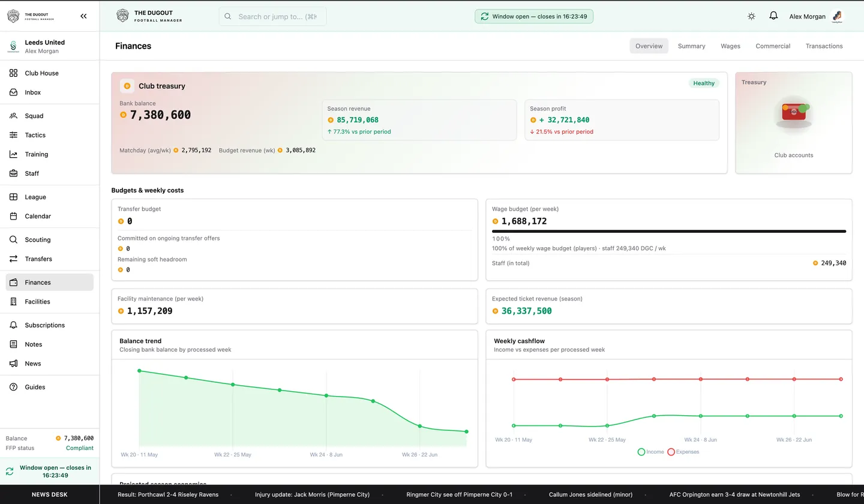Click the wage budget progress bar

coord(669,231)
